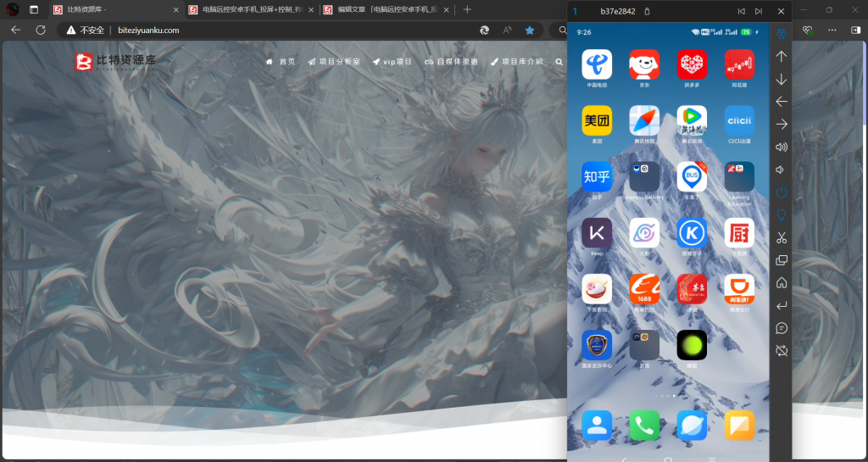The width and height of the screenshot is (868, 462).
Task: Click the 比特资源库 site logo
Action: (115, 61)
